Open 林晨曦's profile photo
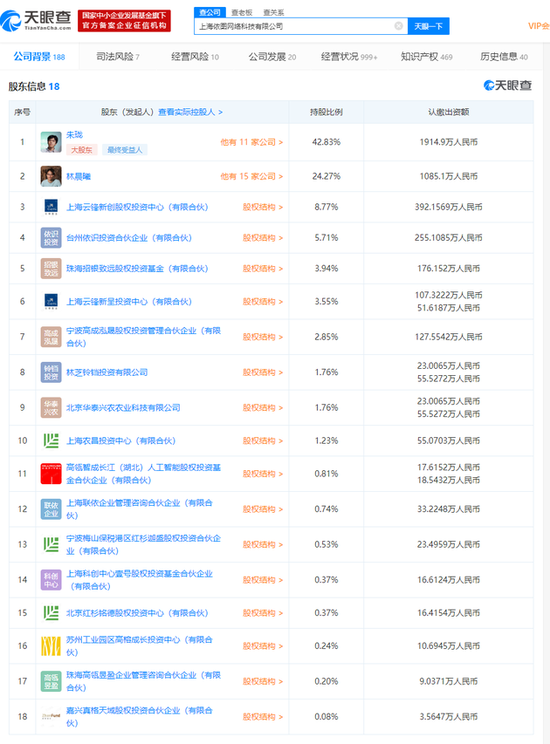This screenshot has height=744, width=550. click(51, 177)
